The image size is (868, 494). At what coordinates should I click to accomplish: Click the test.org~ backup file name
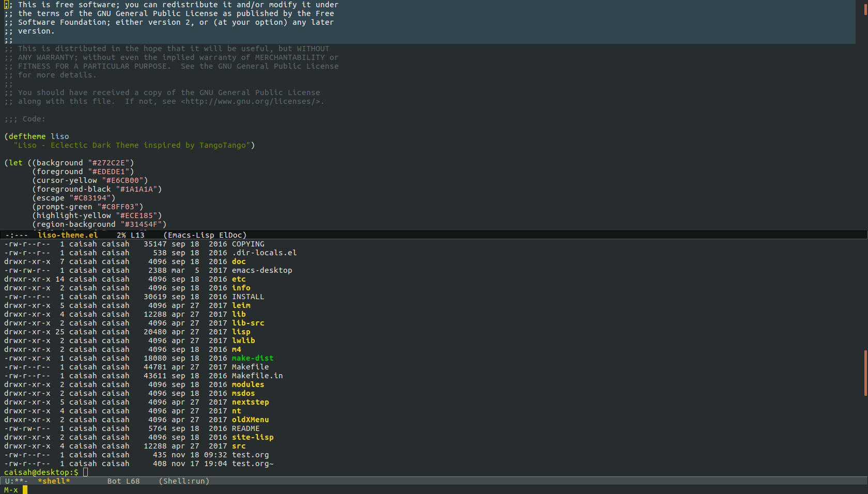[x=253, y=464]
